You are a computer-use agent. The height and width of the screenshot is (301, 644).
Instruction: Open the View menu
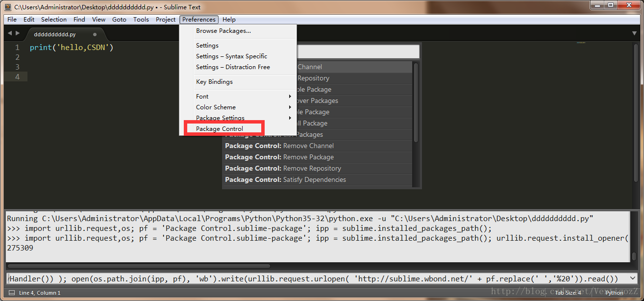[99, 20]
